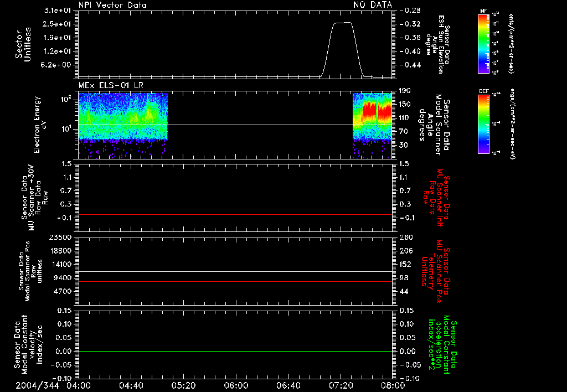Image resolution: width=567 pixels, height=392 pixels.
Task: Click the 260 tick label
Action: click(x=406, y=237)
